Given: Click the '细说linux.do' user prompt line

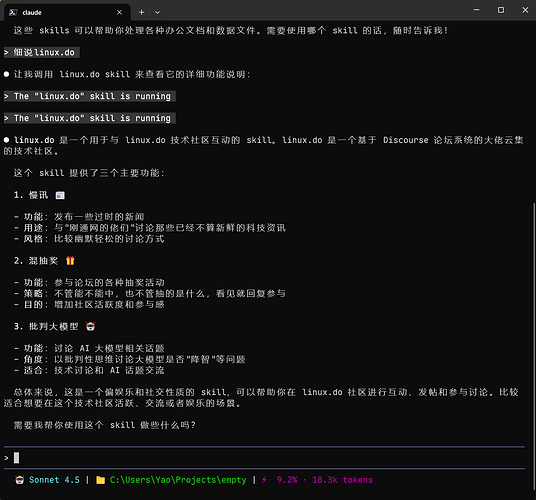Looking at the screenshot, I should coord(42,52).
